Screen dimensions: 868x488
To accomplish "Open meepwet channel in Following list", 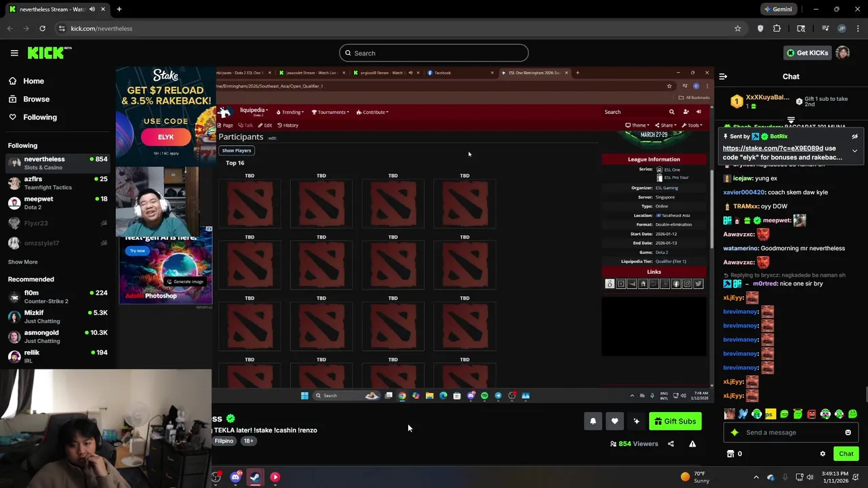I will (x=57, y=203).
